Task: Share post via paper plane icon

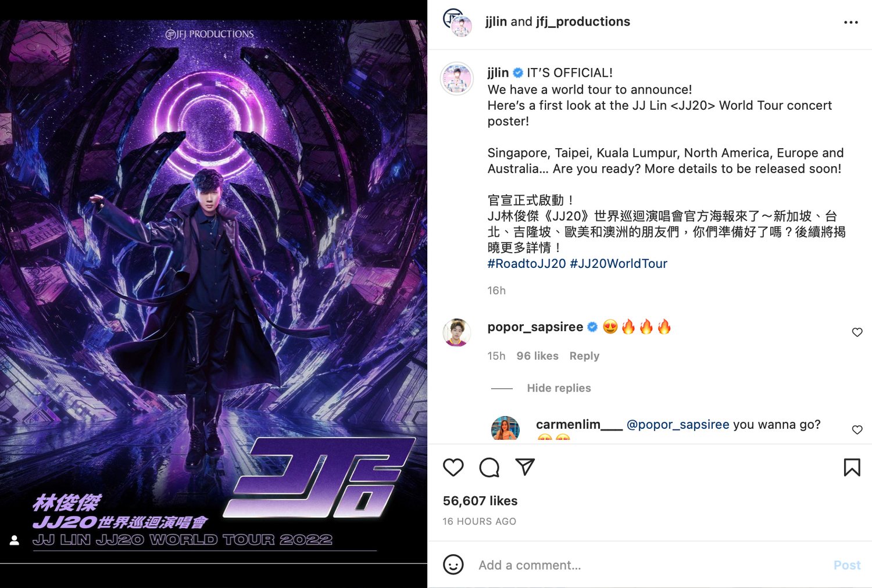Action: [525, 467]
